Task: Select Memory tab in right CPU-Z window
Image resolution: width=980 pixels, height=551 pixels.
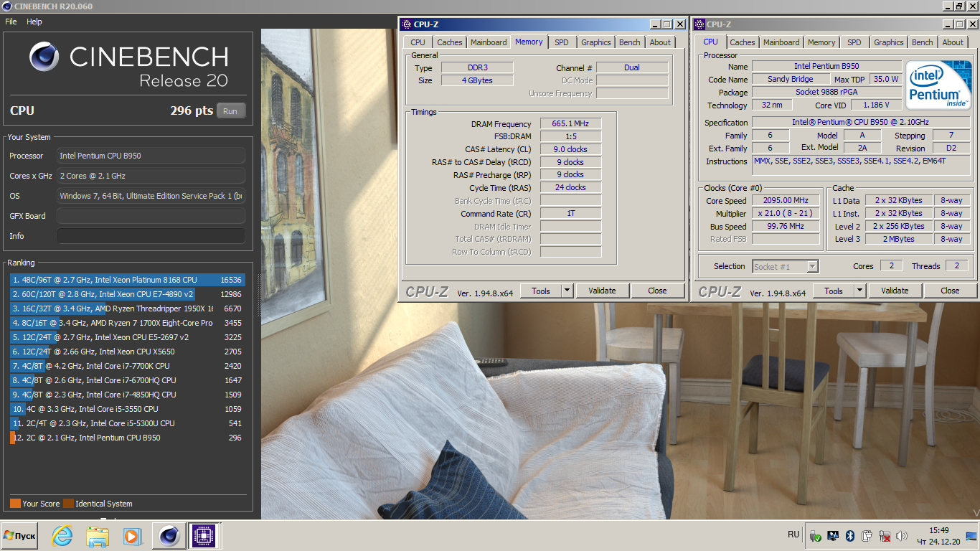Action: click(x=821, y=42)
